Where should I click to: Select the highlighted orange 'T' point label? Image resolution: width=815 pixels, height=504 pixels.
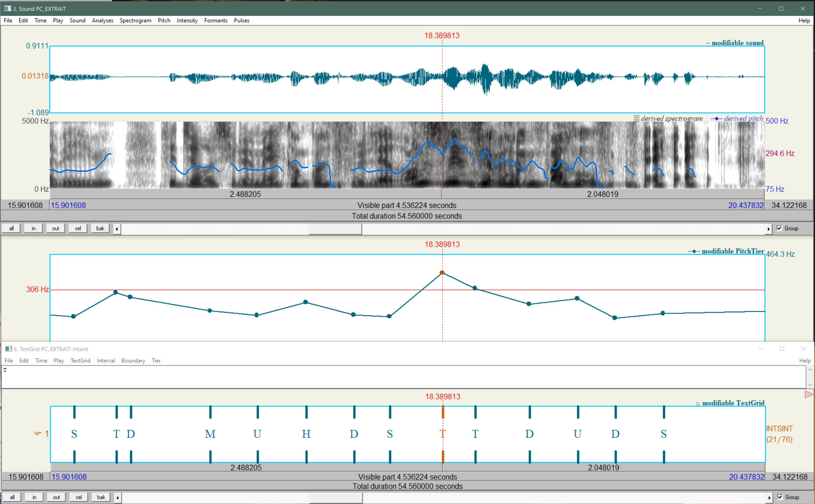point(443,434)
